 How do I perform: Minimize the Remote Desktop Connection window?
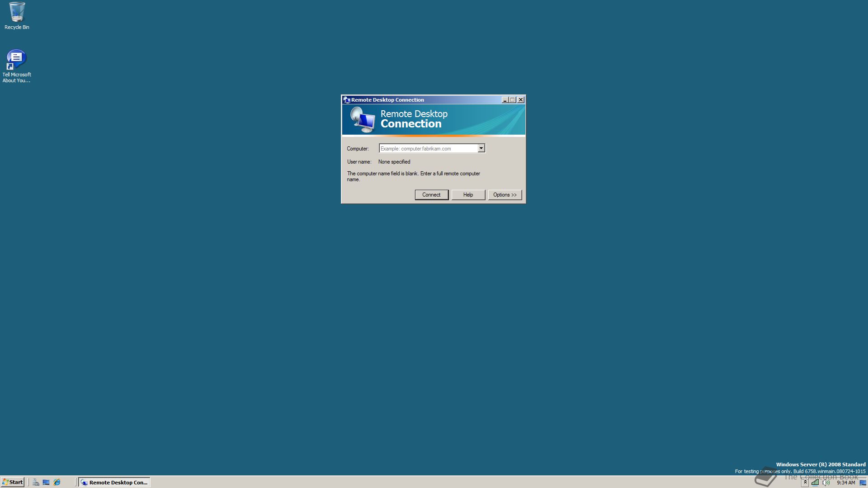[x=505, y=100]
